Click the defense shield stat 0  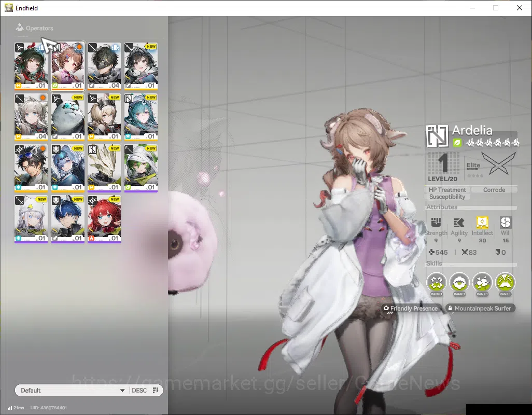(x=500, y=252)
